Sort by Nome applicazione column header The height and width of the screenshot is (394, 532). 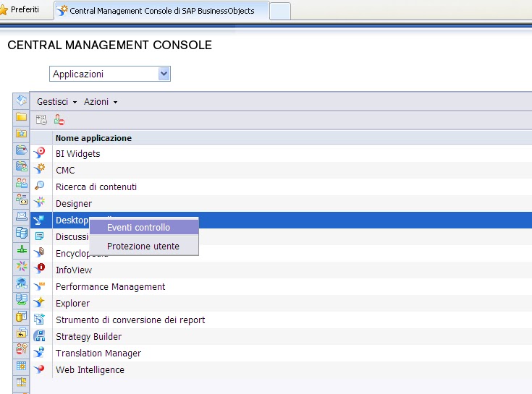tap(93, 138)
